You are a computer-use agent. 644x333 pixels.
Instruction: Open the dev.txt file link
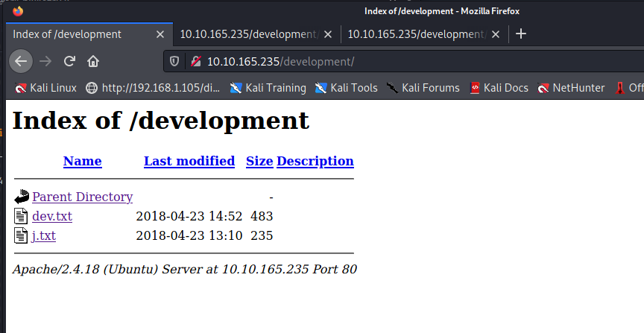52,216
